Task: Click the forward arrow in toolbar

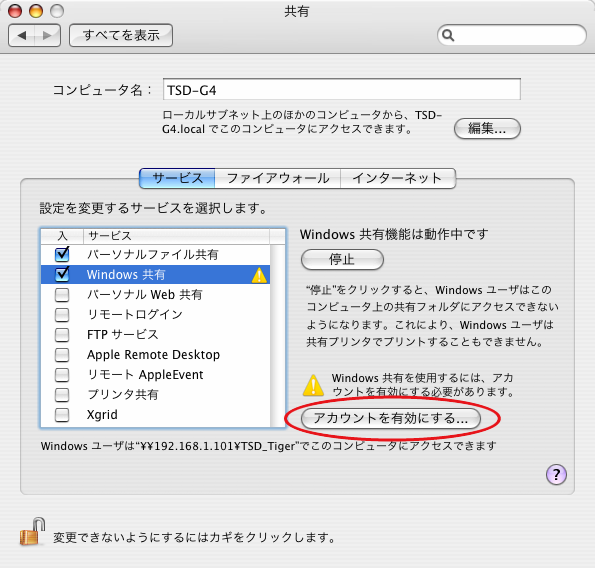Action: click(x=47, y=36)
